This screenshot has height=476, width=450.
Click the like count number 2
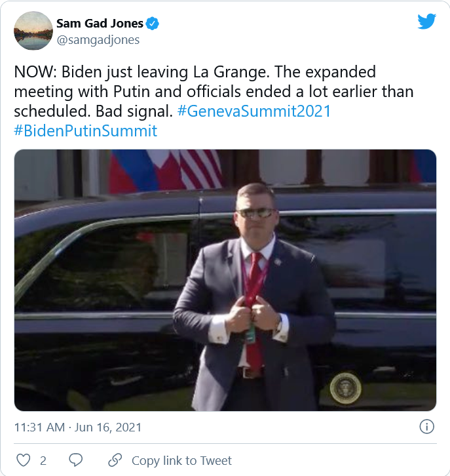click(43, 460)
